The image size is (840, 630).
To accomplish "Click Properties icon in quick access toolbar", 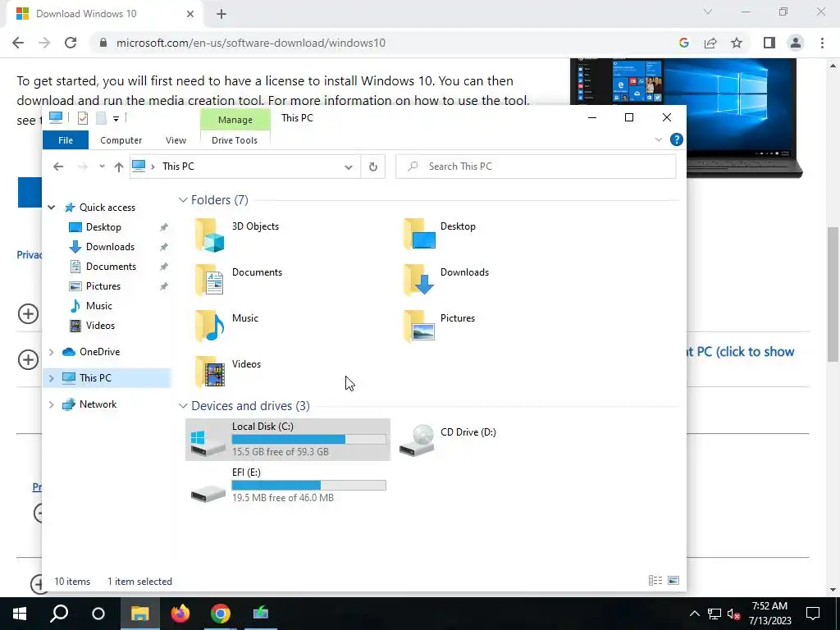I will coord(83,118).
